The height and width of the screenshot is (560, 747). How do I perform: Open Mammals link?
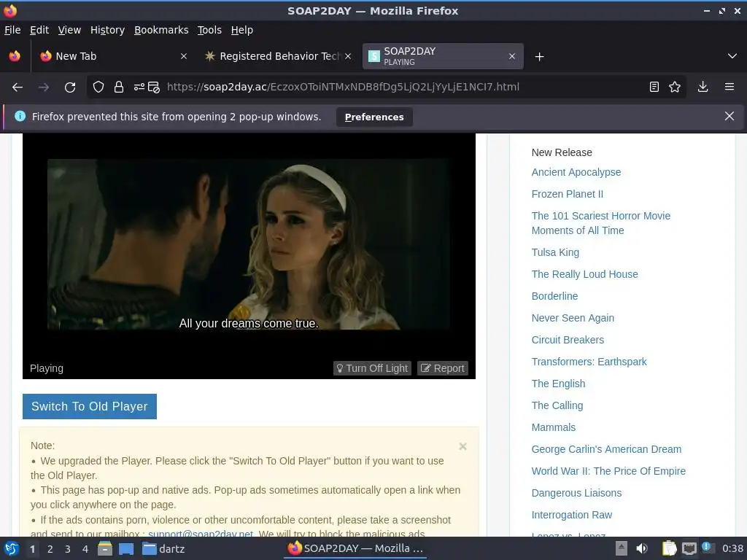pos(554,427)
